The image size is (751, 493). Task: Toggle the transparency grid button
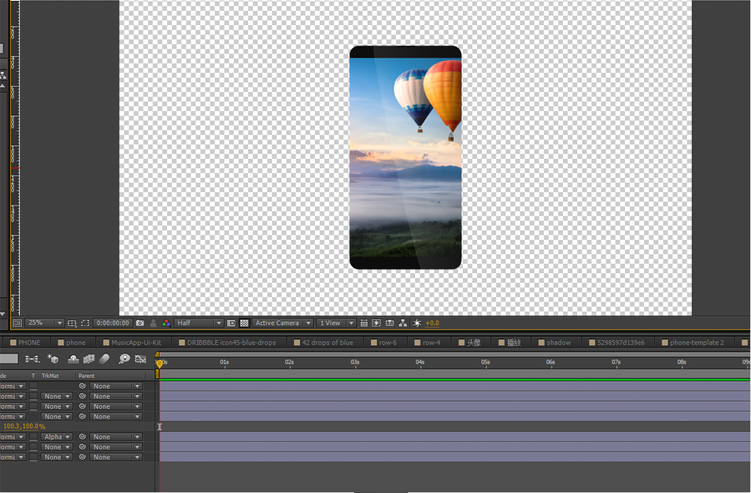click(245, 323)
